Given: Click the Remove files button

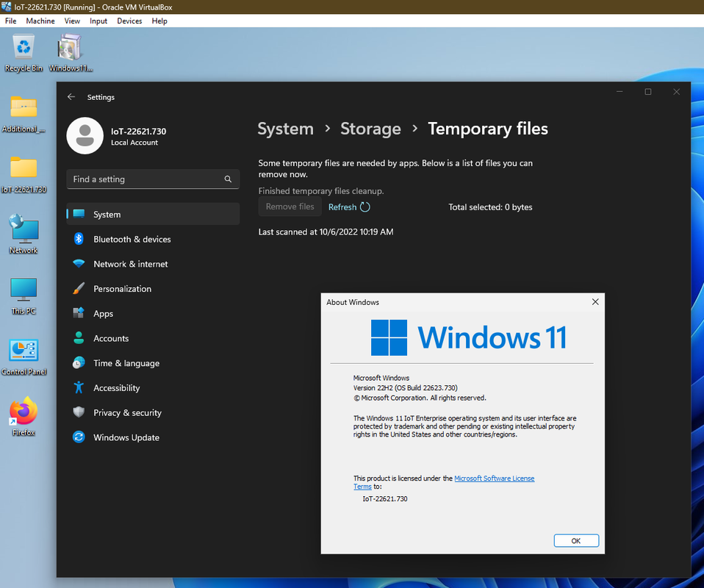Looking at the screenshot, I should point(290,207).
